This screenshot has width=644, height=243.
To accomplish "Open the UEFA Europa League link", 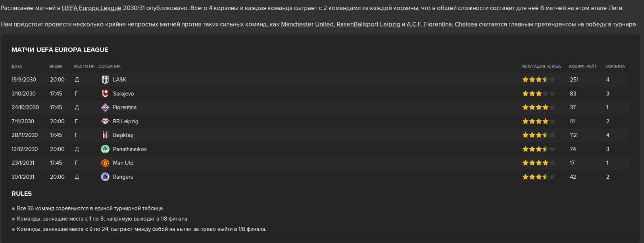I will point(91,8).
